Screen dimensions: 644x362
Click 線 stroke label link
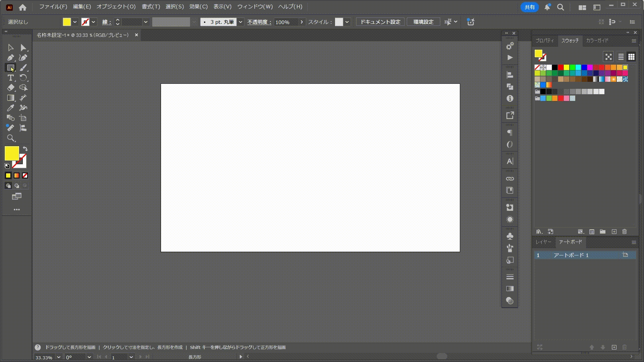pos(106,22)
